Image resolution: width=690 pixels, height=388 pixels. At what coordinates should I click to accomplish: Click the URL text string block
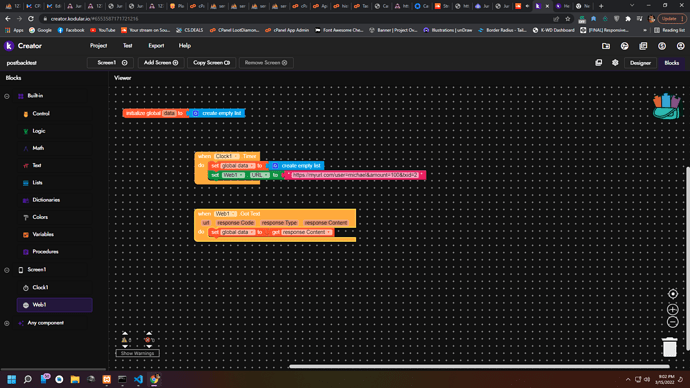pyautogui.click(x=355, y=175)
